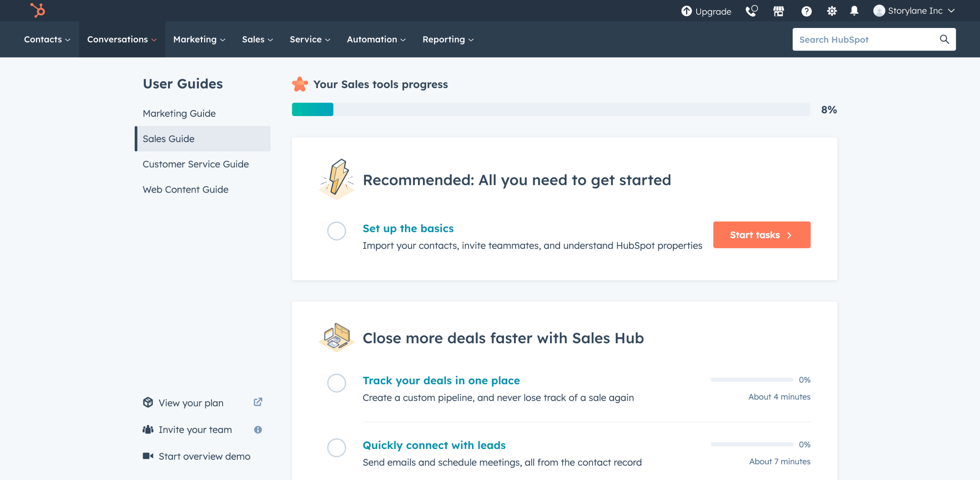Select Web Content Guide
Screen dimensions: 980x480
pos(185,189)
